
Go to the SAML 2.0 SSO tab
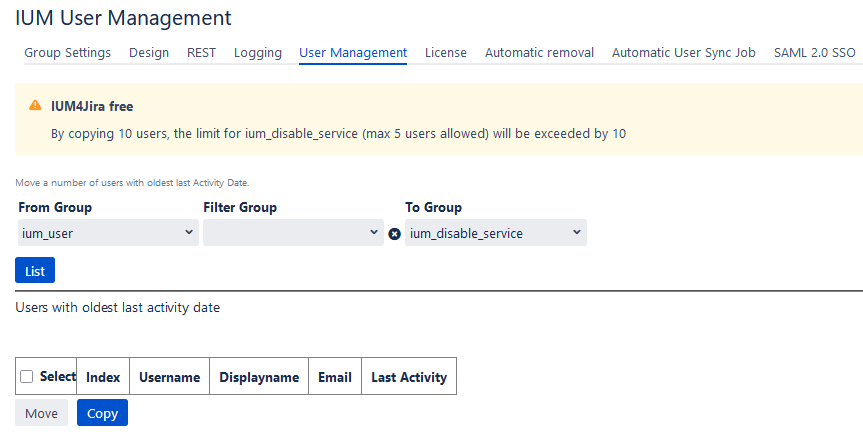tap(814, 53)
